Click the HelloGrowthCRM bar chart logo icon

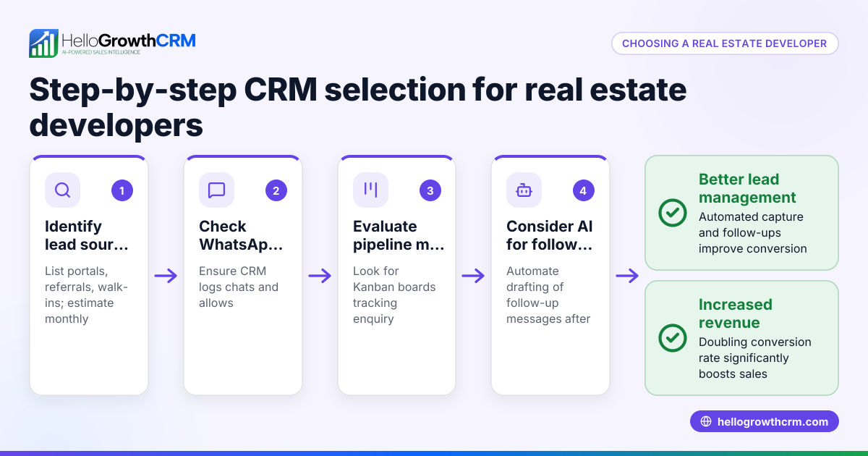[x=43, y=43]
